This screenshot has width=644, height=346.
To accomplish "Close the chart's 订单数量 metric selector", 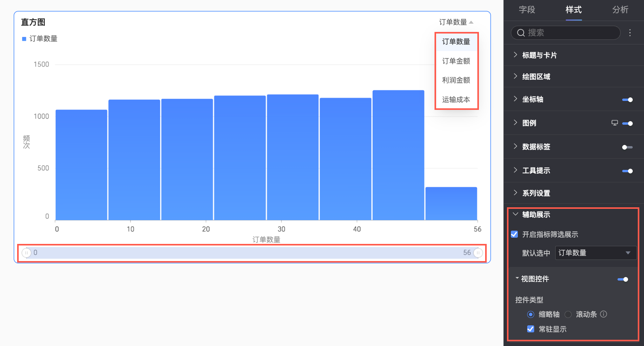I will (x=456, y=22).
